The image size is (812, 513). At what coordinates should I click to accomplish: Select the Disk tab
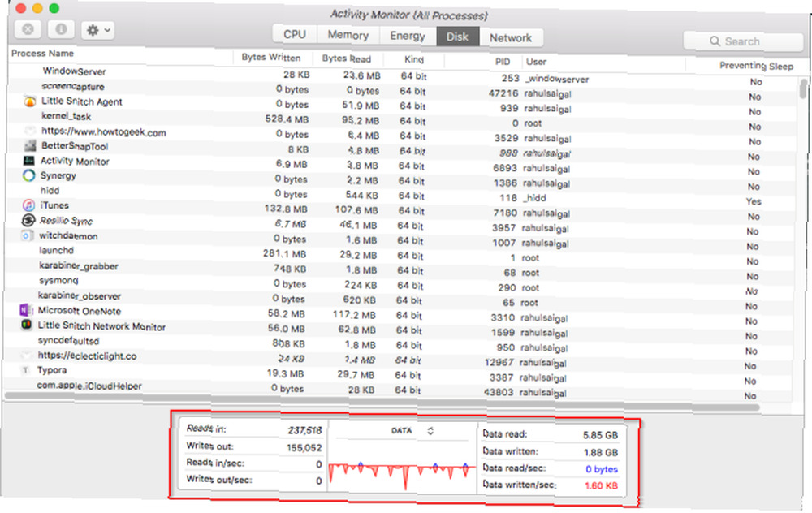coord(457,37)
